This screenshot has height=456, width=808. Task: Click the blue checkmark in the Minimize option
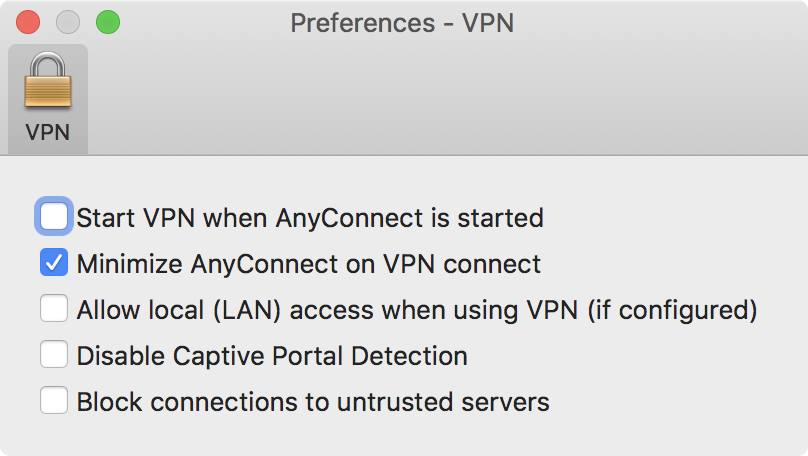click(54, 263)
